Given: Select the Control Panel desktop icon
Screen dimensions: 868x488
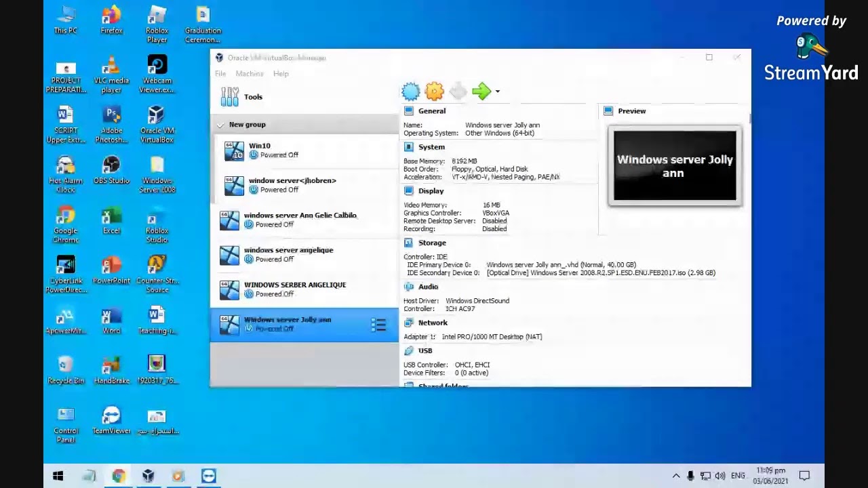Looking at the screenshot, I should point(66,426).
